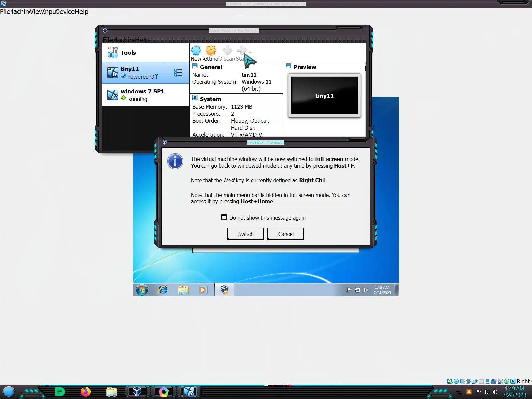Click the hard disk activity status icon
The width and height of the screenshot is (532, 399).
tap(450, 381)
